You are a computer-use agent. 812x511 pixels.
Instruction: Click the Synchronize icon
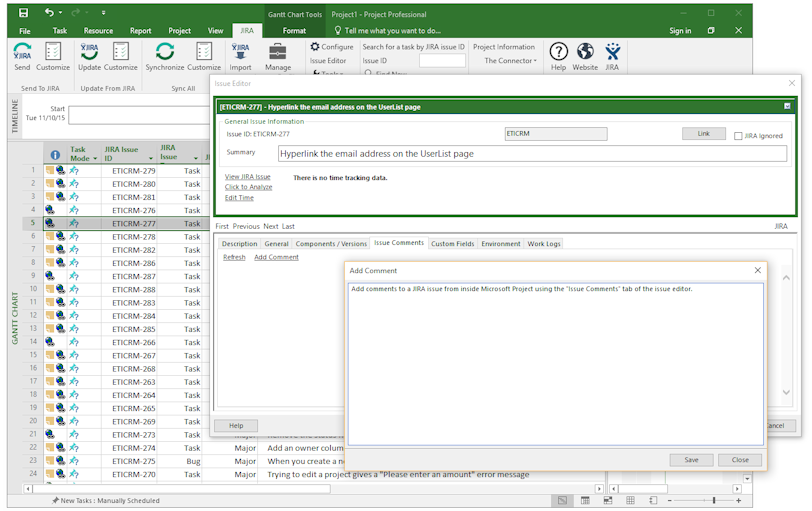[x=165, y=52]
